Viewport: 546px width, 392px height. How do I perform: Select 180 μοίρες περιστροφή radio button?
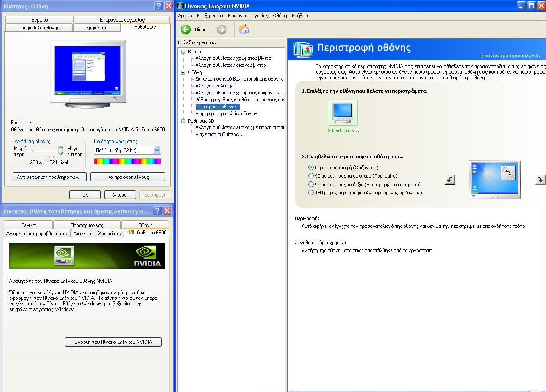(311, 193)
